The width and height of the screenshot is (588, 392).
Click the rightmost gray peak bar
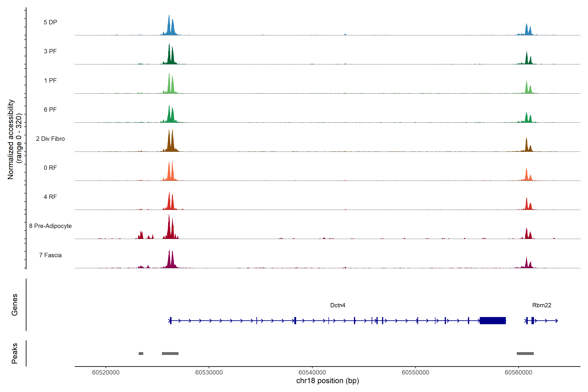pyautogui.click(x=525, y=353)
